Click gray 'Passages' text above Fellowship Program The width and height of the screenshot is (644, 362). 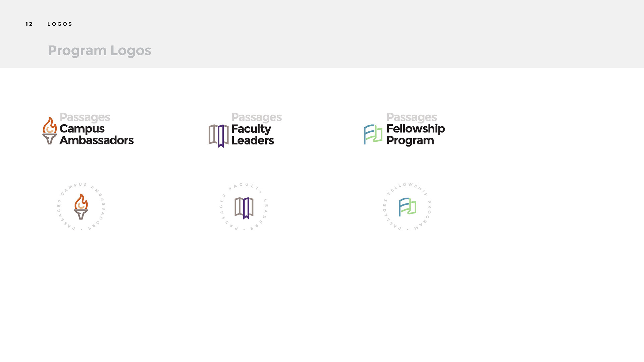pyautogui.click(x=412, y=117)
